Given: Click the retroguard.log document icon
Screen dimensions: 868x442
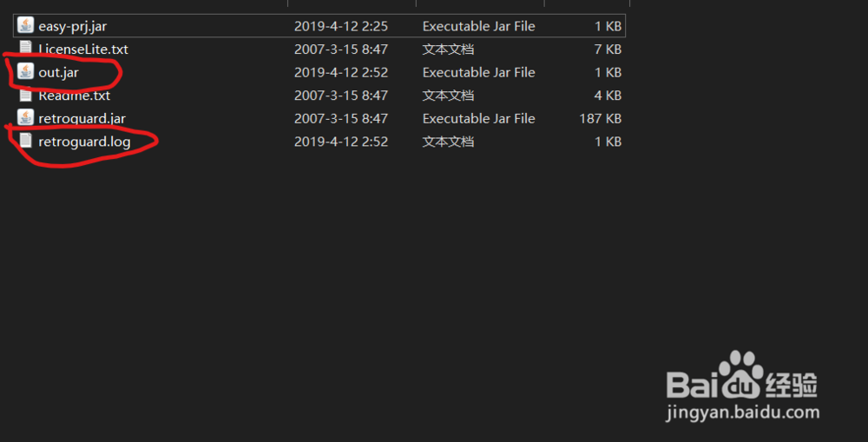Looking at the screenshot, I should tap(26, 141).
